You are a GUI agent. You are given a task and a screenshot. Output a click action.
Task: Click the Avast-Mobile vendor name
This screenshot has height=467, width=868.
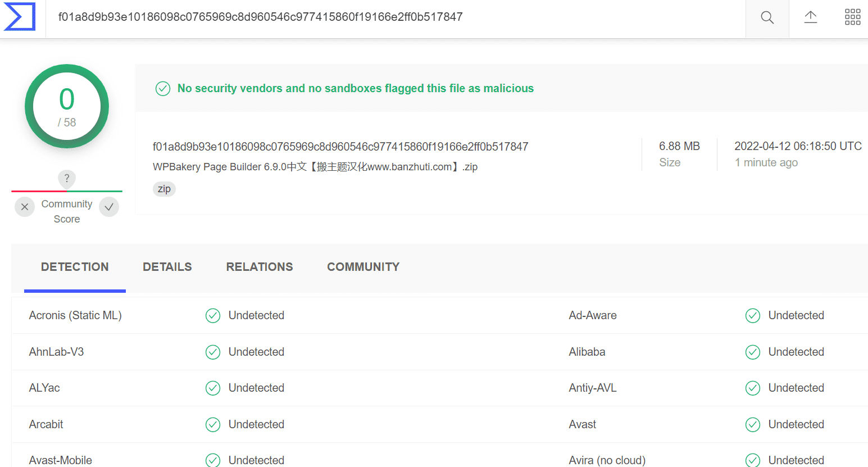[x=61, y=460]
